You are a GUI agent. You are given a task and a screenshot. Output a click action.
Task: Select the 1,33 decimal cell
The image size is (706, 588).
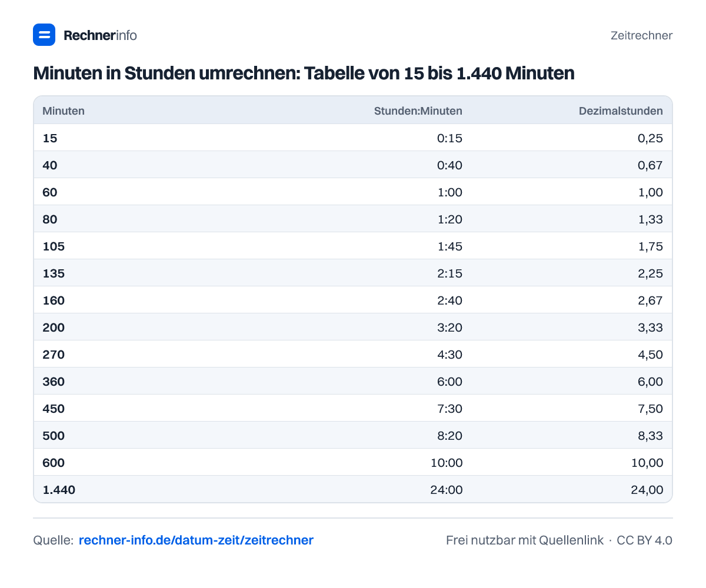(651, 219)
